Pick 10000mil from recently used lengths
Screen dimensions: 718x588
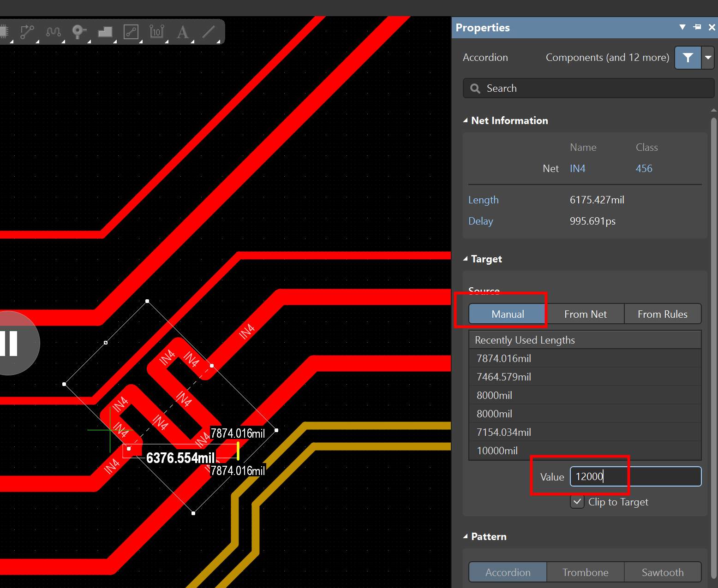(x=497, y=451)
